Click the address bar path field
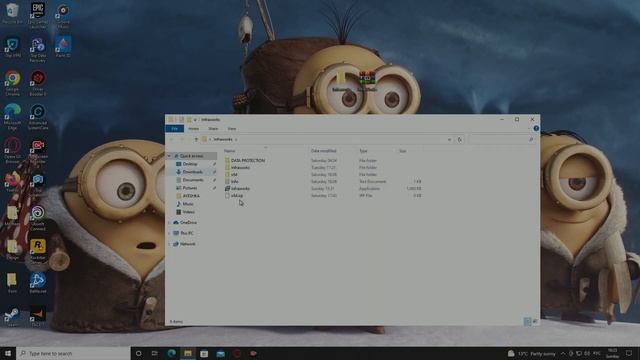 click(x=327, y=140)
